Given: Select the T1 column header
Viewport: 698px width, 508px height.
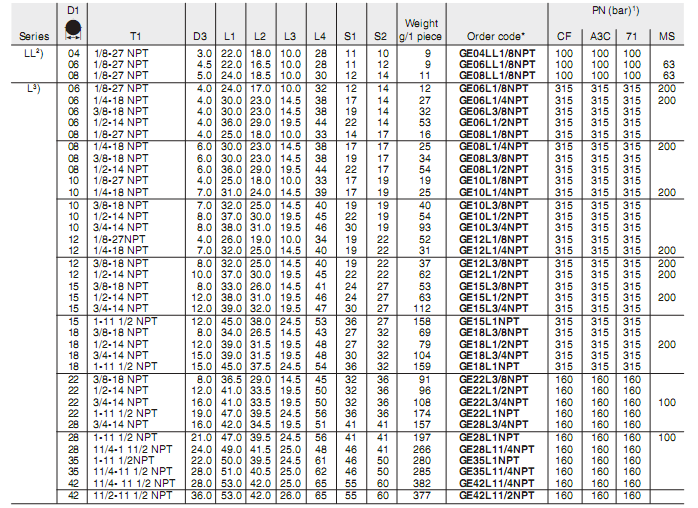Looking at the screenshot, I should pyautogui.click(x=135, y=36).
